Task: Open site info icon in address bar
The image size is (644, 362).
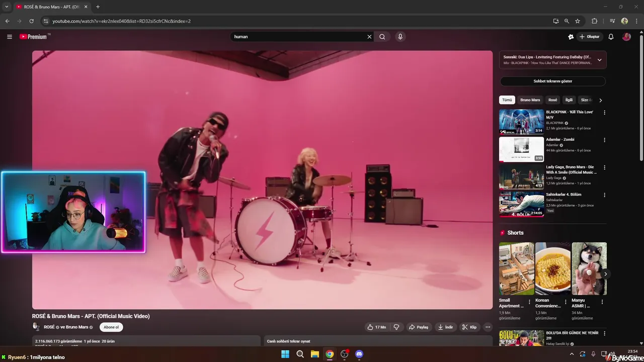Action: tap(46, 21)
